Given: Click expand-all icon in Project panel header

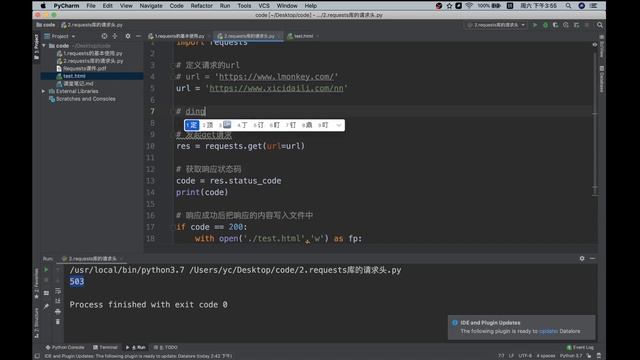Looking at the screenshot, I should 115,36.
